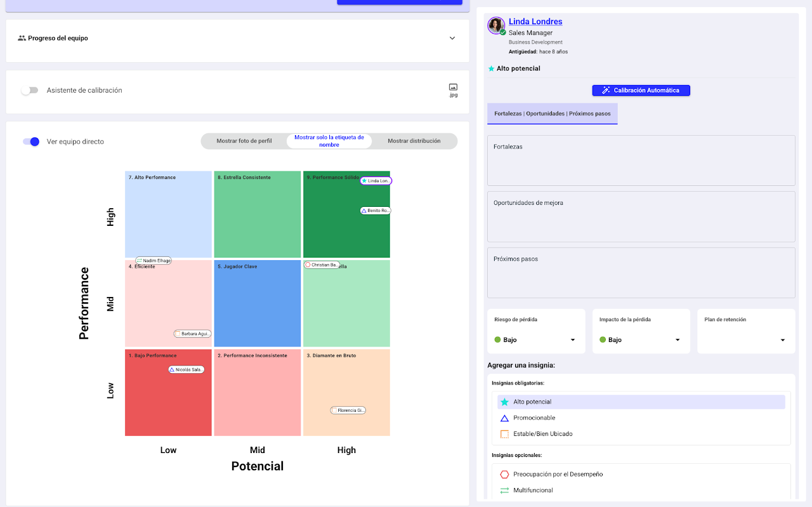Click Linda Londres profile avatar
The height and width of the screenshot is (507, 812).
coord(495,25)
